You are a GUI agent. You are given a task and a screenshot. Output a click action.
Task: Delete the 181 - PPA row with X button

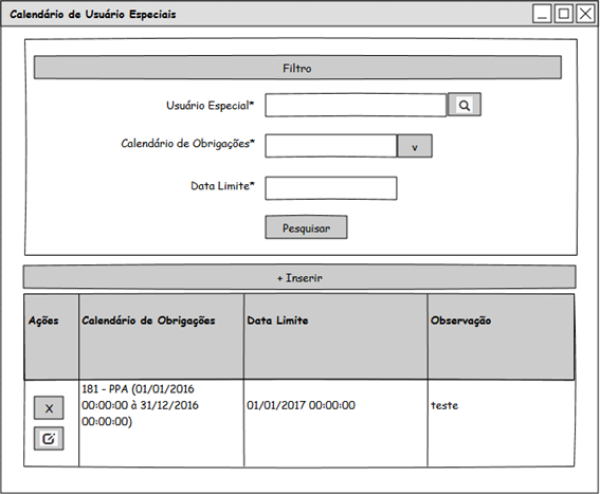pyautogui.click(x=49, y=408)
